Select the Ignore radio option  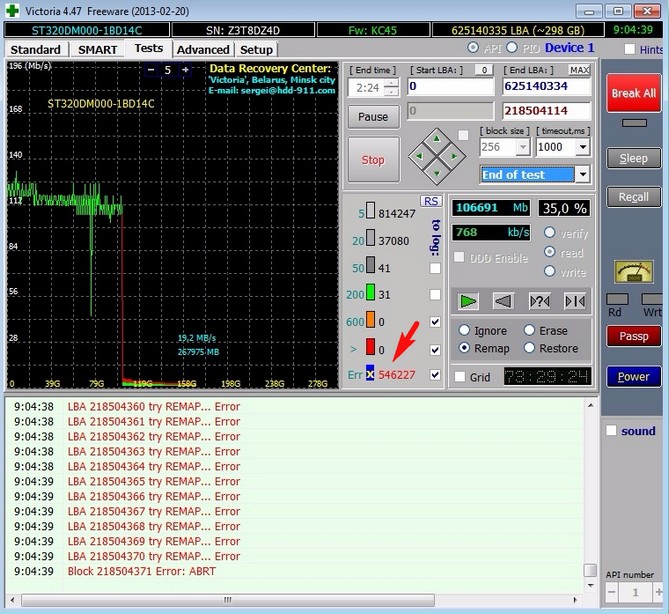[465, 331]
